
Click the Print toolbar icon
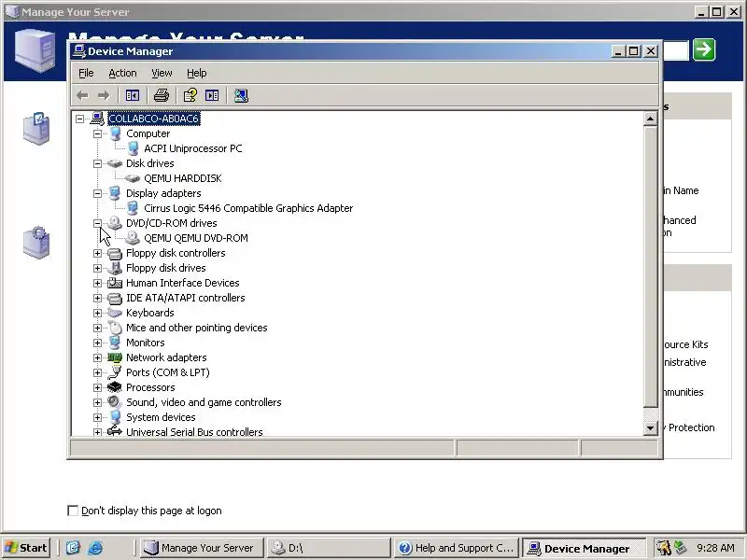(161, 96)
